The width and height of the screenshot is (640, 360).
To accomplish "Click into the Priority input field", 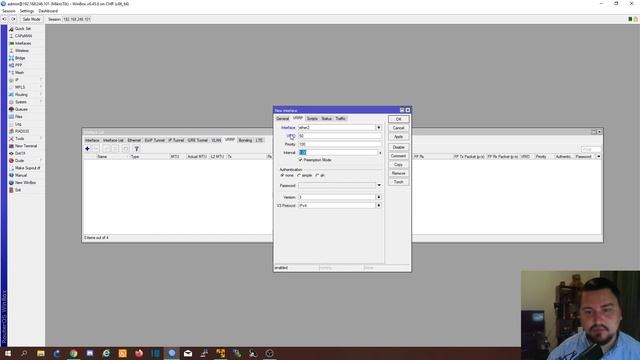I will [x=340, y=144].
